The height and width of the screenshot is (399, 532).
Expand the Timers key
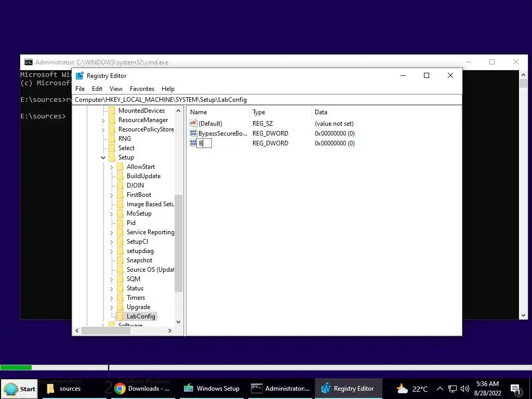tap(112, 298)
